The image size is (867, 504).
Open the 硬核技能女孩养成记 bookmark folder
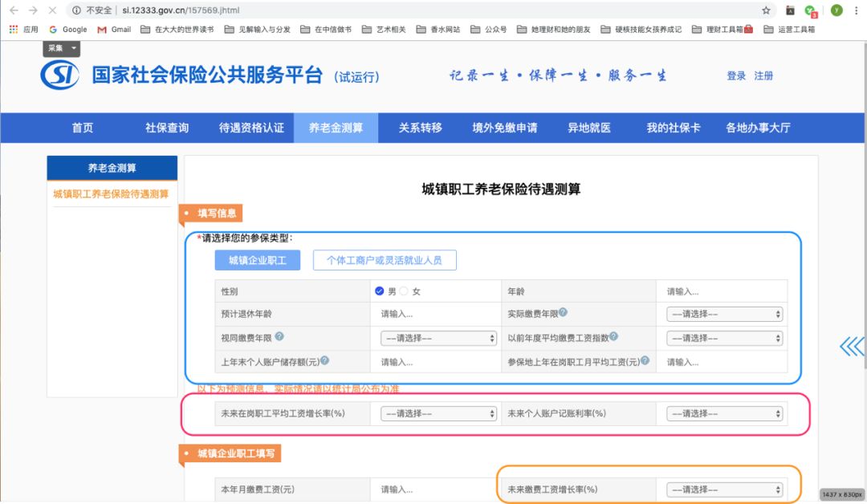coord(641,29)
